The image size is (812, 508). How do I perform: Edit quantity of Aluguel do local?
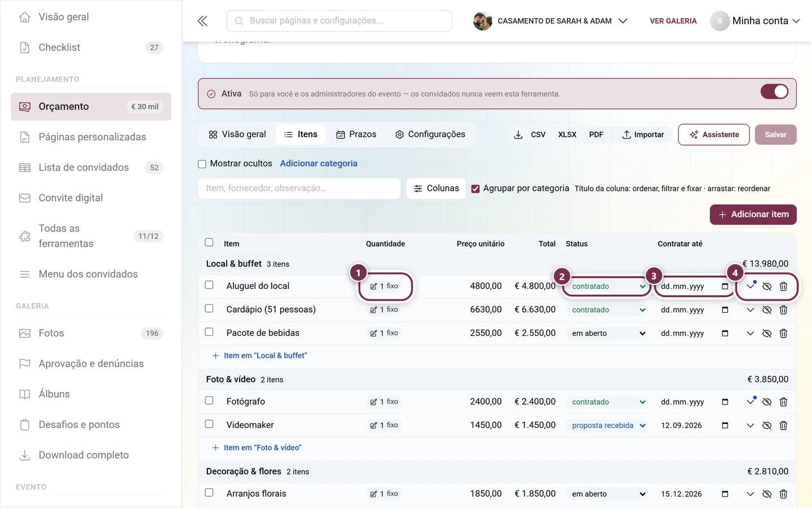click(x=384, y=286)
